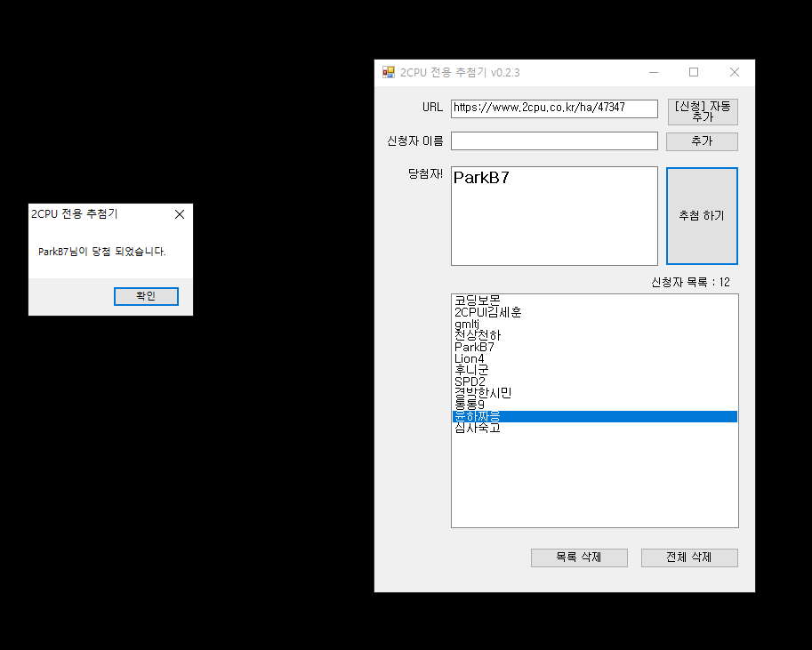Viewport: 812px width, 650px height.
Task: Select 심사숙고 in the applicant list
Action: 594,428
